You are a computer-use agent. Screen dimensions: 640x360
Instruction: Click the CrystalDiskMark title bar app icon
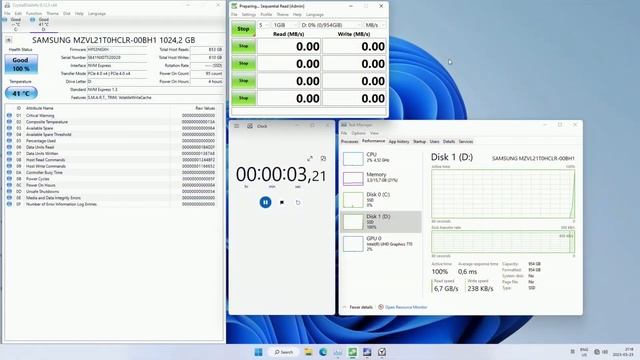tap(234, 6)
